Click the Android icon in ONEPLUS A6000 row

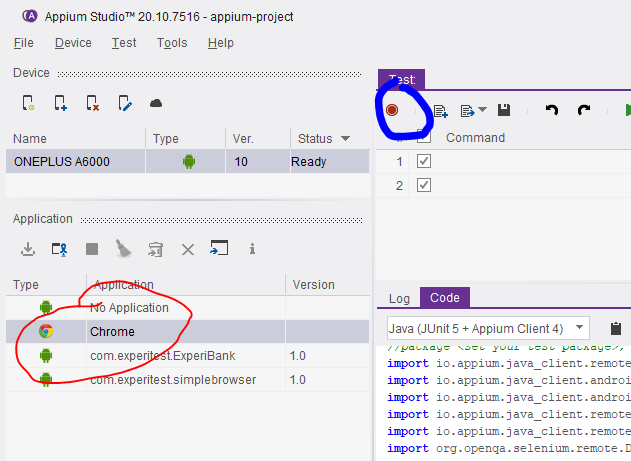click(189, 162)
